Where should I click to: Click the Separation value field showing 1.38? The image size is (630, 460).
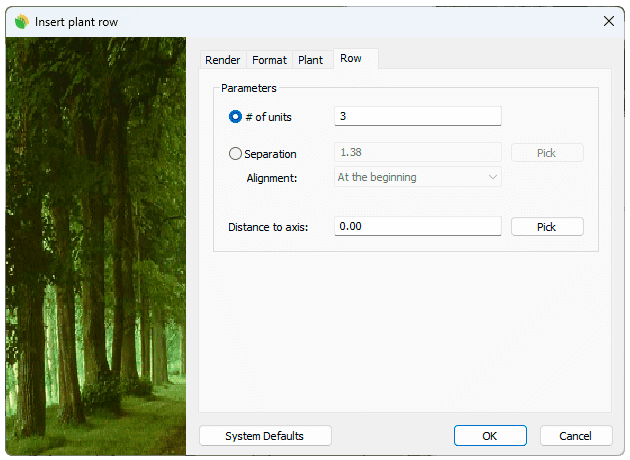[417, 153]
